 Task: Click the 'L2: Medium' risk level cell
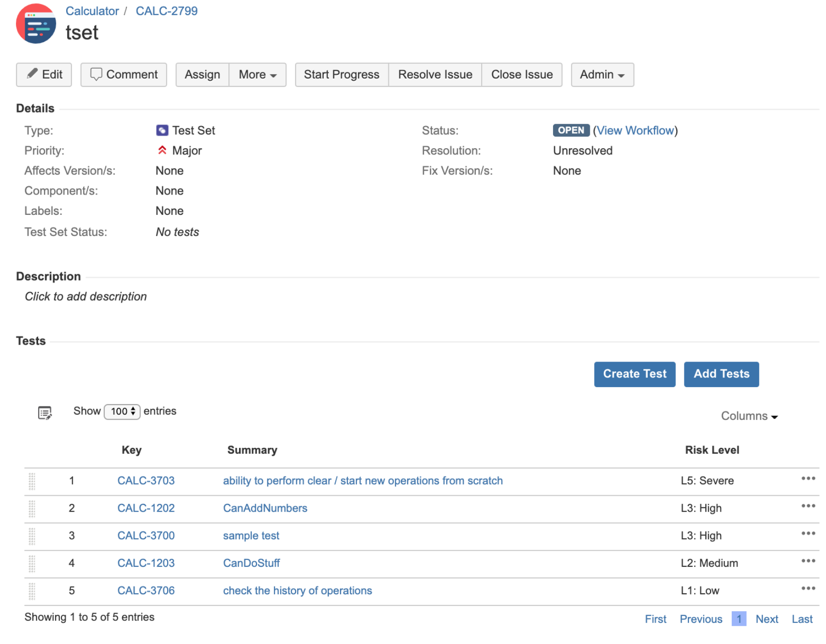(x=709, y=563)
